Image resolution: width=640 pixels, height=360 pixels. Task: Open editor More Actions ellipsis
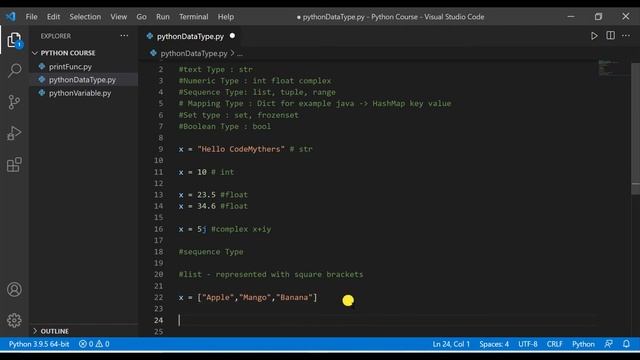pos(626,36)
